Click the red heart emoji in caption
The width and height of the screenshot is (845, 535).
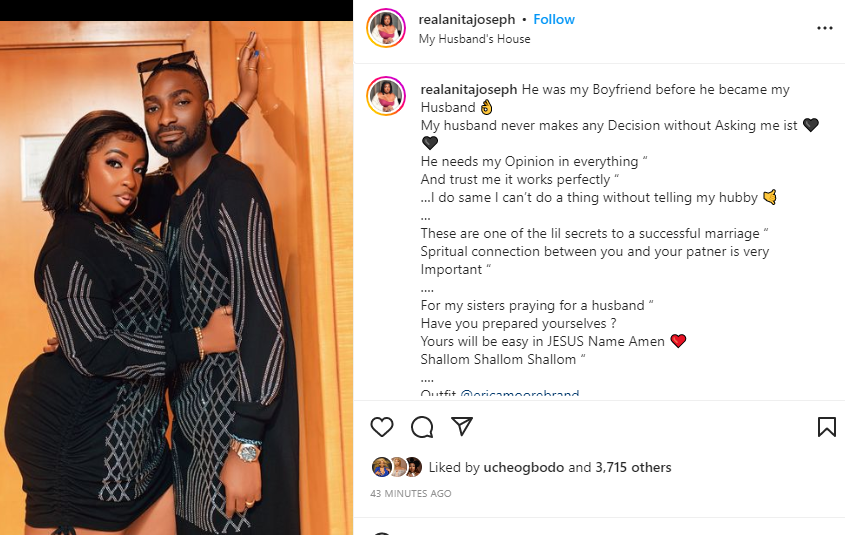[x=678, y=341]
